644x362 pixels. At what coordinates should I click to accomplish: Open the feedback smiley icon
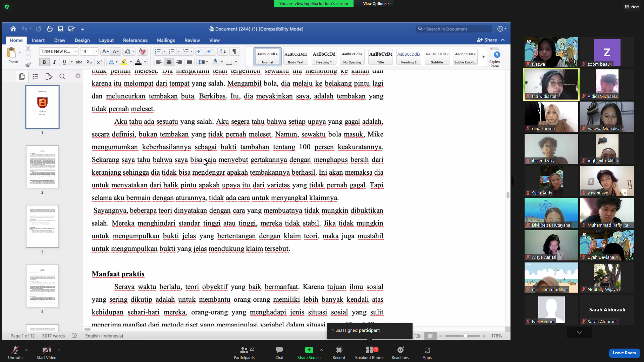point(500,29)
